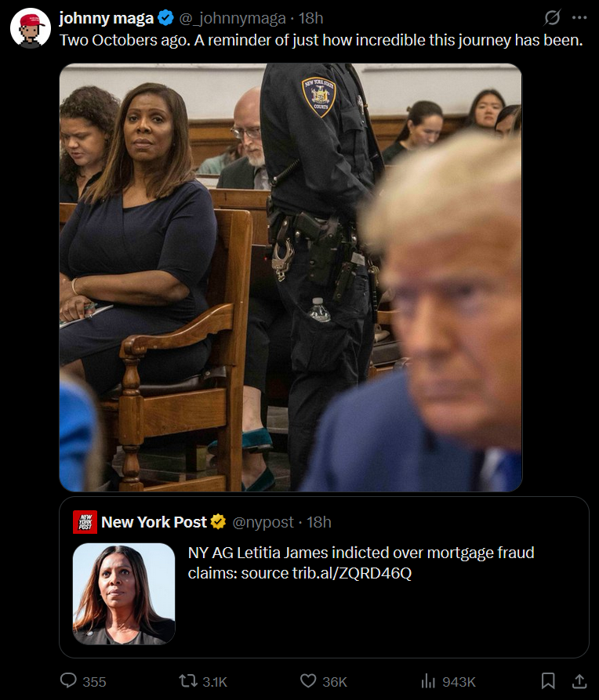
Task: Open the quoted post's indictment headline text
Action: point(361,563)
